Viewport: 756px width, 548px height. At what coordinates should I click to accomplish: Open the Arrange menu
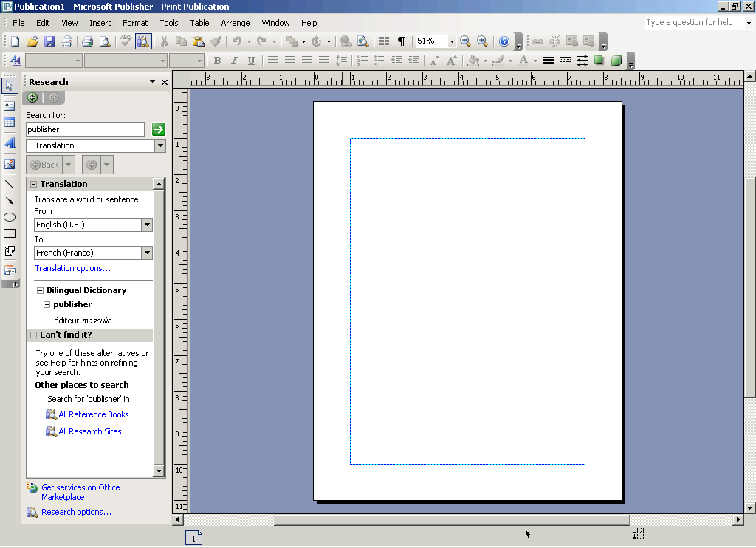tap(236, 23)
